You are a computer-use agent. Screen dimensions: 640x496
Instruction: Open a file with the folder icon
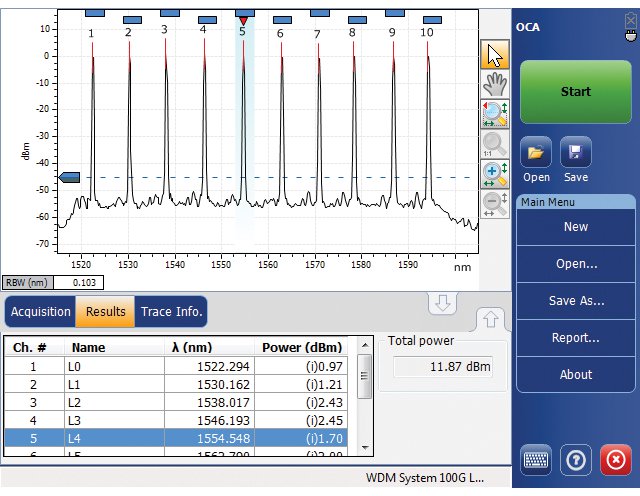click(x=536, y=152)
